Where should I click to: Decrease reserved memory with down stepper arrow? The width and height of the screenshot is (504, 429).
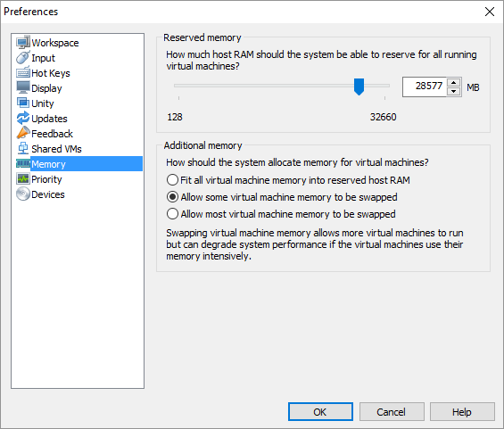coord(453,91)
